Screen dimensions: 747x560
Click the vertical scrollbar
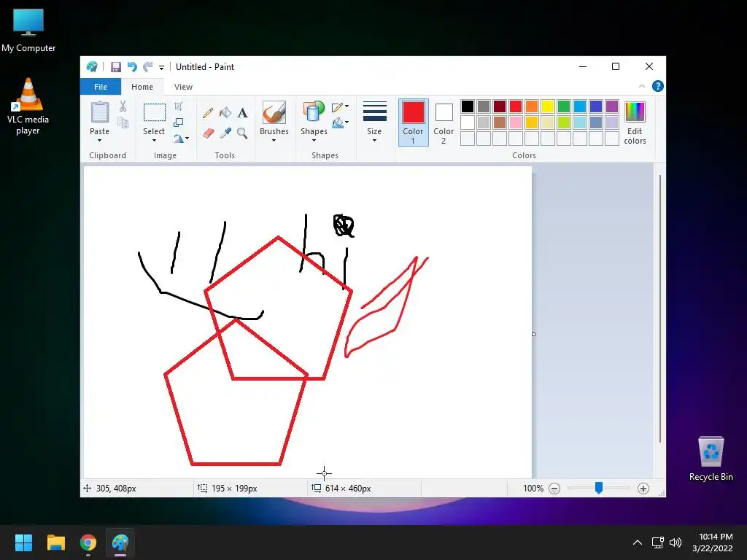(x=659, y=308)
